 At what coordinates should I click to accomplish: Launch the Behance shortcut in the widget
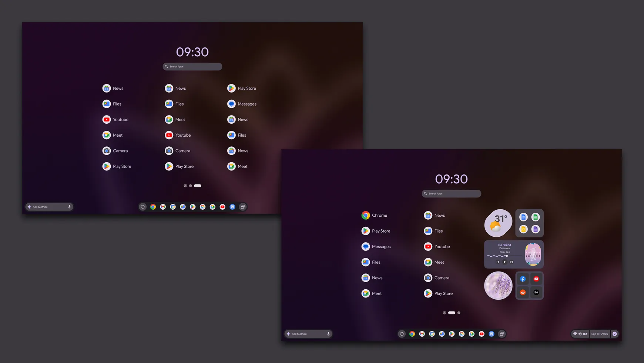[536, 292]
